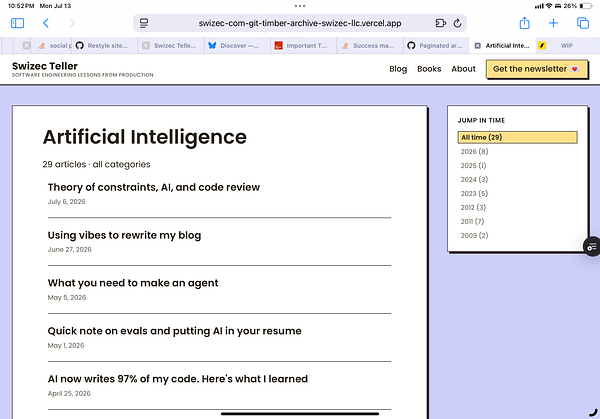Open 'Quick note on evals' article
Viewport: 600px width, 419px height.
pyautogui.click(x=174, y=331)
